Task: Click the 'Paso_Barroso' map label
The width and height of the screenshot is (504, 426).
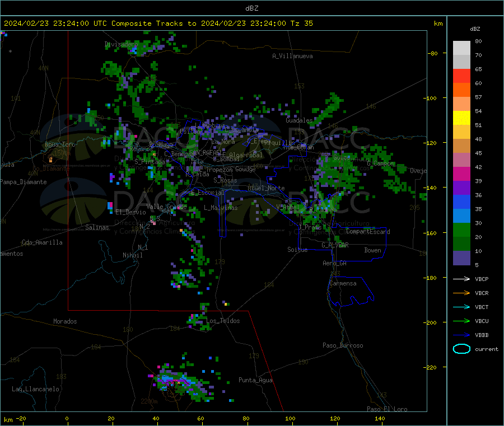Action: pos(343,345)
